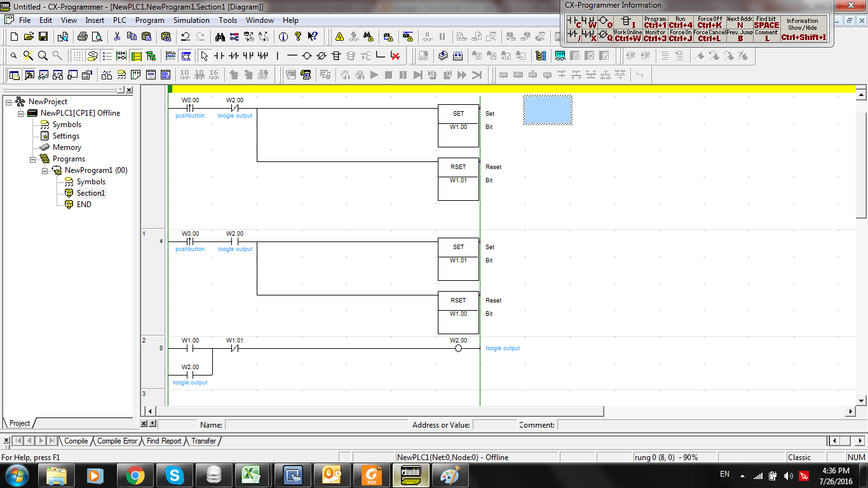
Task: Open Memory in the project tree
Action: click(67, 147)
